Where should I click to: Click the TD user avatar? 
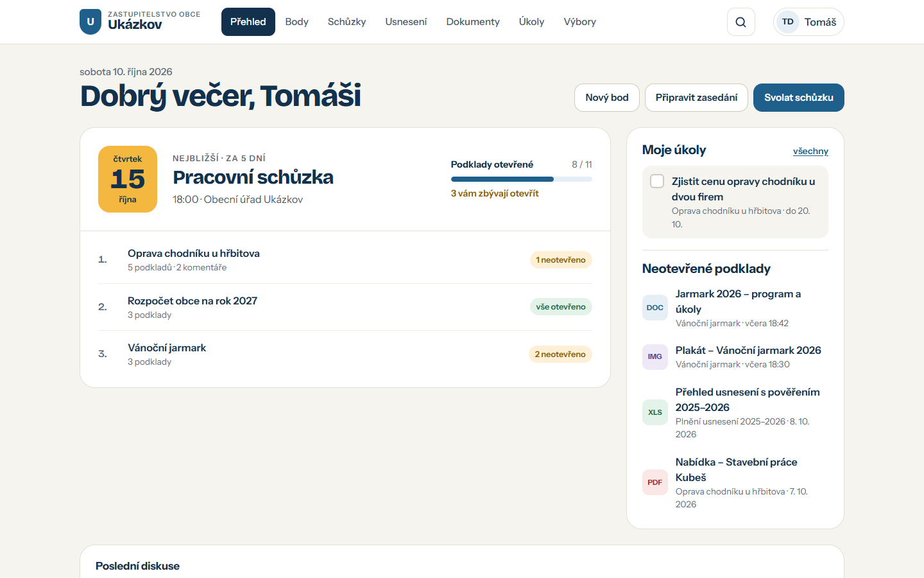coord(787,22)
